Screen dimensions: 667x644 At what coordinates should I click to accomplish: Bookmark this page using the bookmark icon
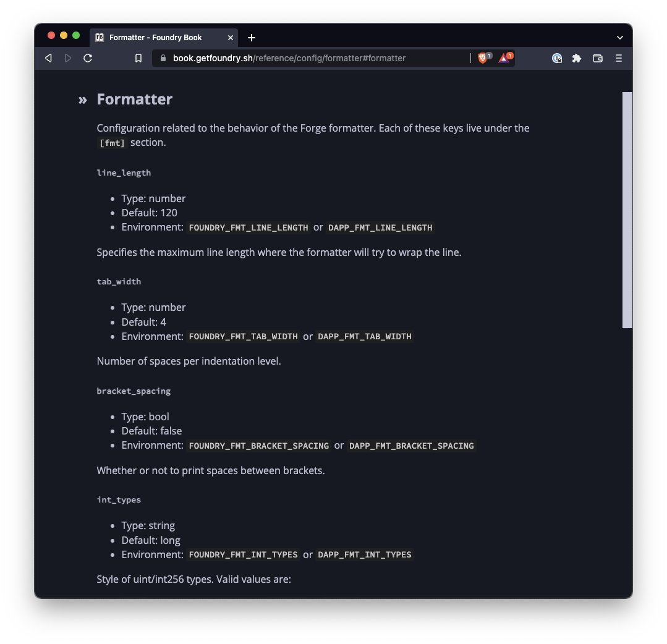pos(138,58)
